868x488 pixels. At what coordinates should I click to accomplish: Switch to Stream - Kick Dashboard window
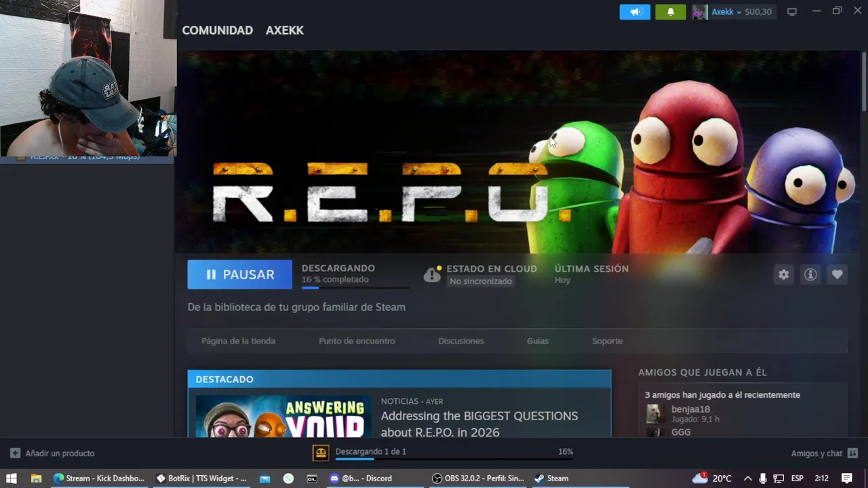(99, 479)
